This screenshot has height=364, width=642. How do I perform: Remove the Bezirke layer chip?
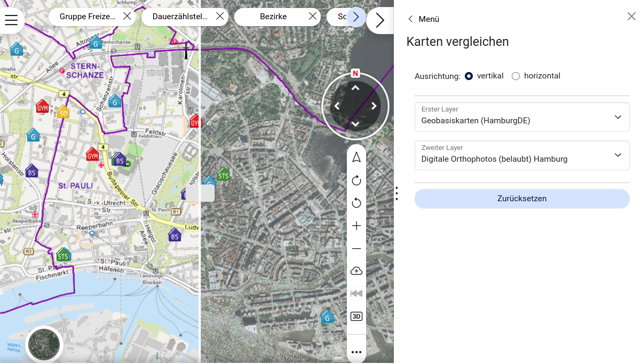(313, 17)
